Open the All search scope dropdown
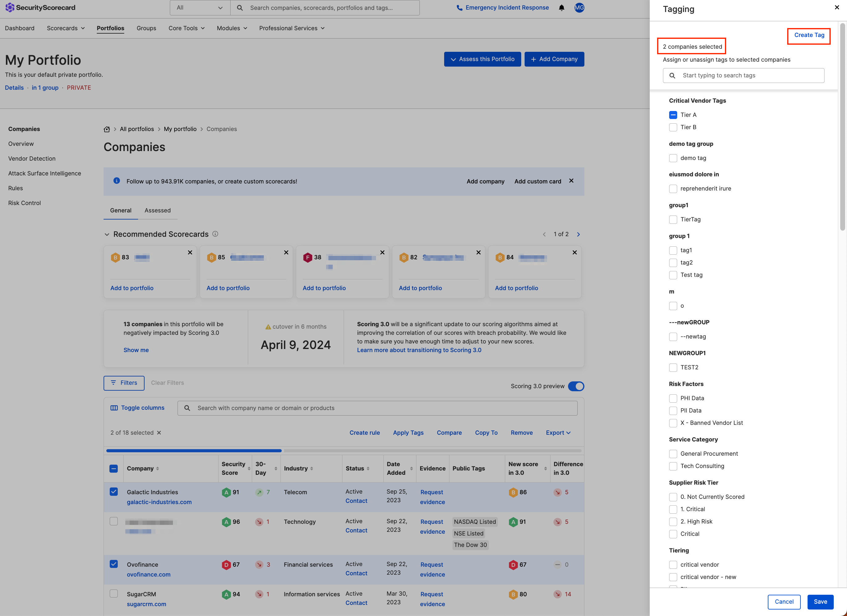 pos(200,8)
